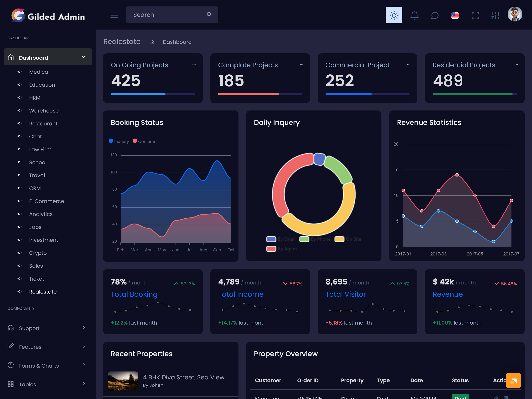Click the Gilded Admin logo

[x=48, y=16]
